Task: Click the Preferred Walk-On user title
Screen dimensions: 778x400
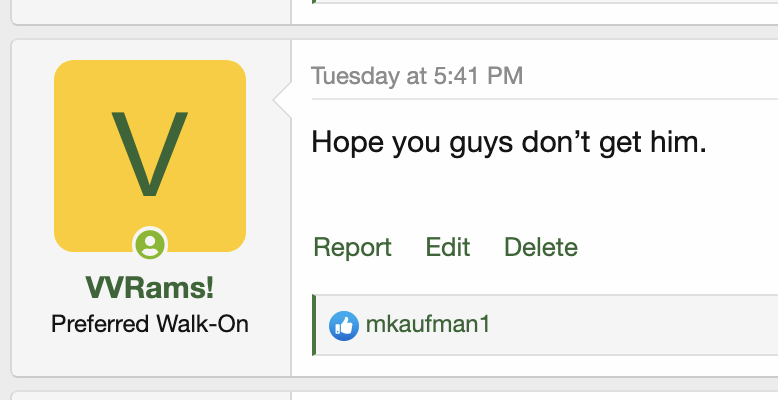Action: [x=150, y=325]
